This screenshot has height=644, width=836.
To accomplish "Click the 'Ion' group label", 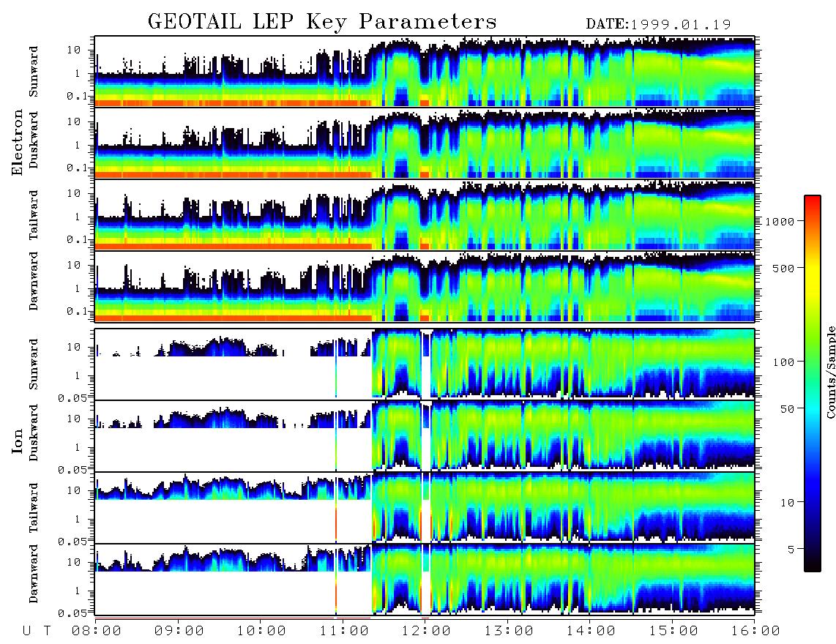I will pos(18,441).
